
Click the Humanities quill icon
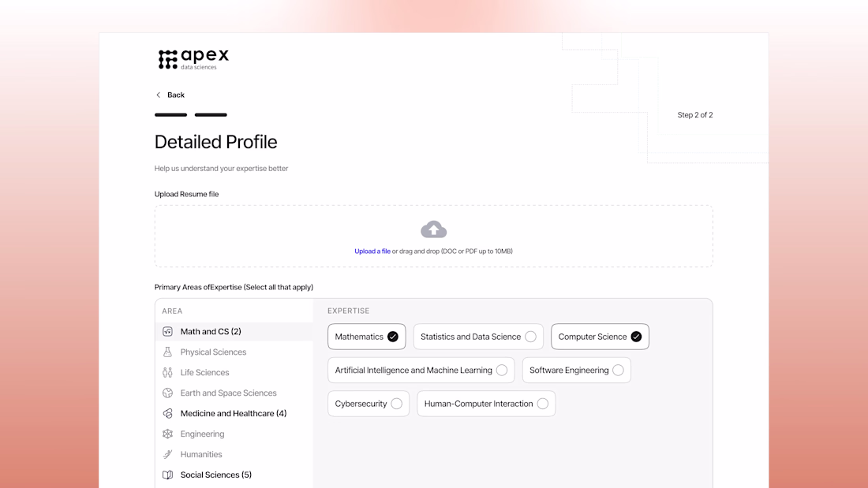(x=167, y=455)
